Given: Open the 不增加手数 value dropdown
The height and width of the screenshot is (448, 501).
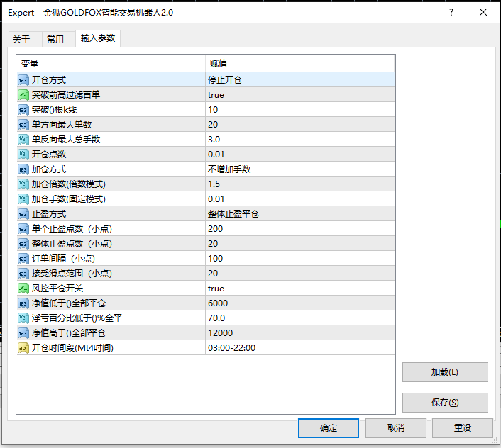Looking at the screenshot, I should click(299, 169).
